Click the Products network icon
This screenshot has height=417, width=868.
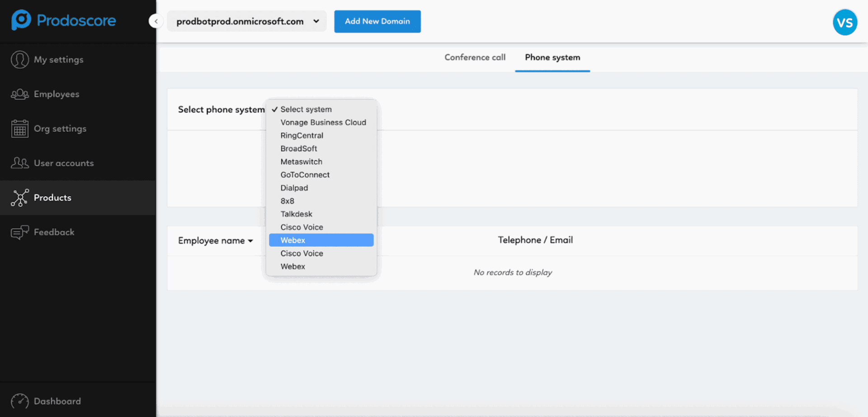click(20, 198)
